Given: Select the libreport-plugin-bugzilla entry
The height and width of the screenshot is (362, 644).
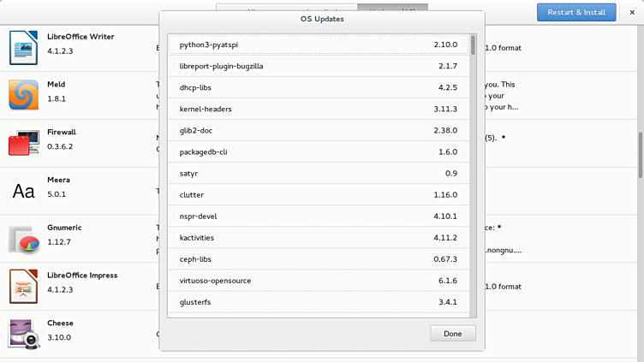Looking at the screenshot, I should 318,66.
